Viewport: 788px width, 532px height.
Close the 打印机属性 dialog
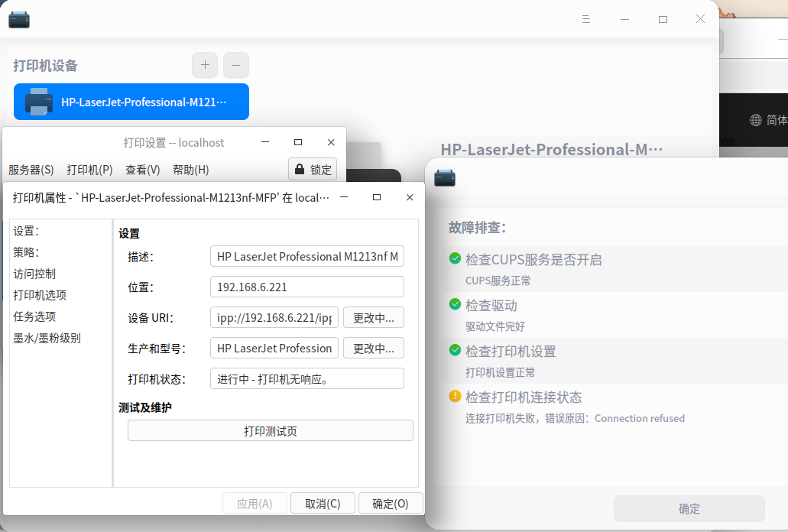(410, 197)
